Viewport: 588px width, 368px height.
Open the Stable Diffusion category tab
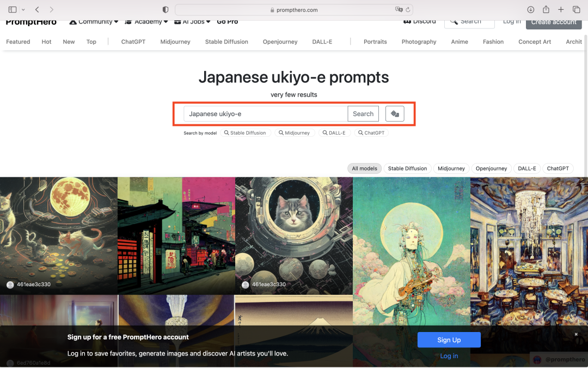tap(226, 41)
